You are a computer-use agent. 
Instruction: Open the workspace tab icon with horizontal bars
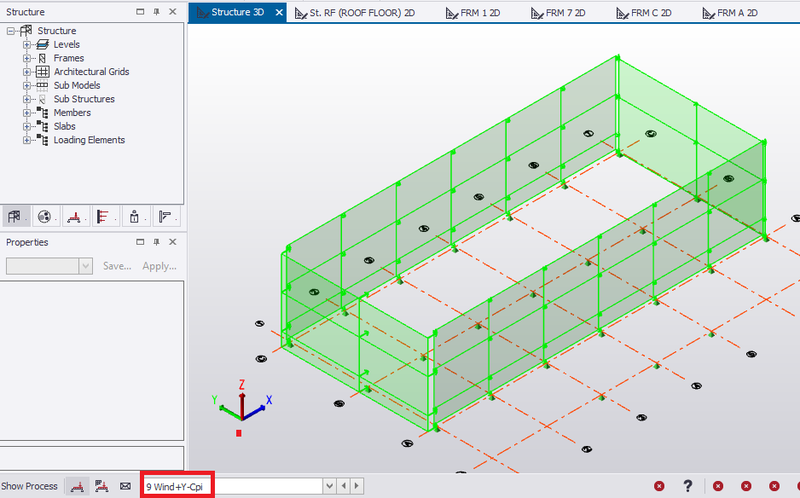pyautogui.click(x=104, y=217)
